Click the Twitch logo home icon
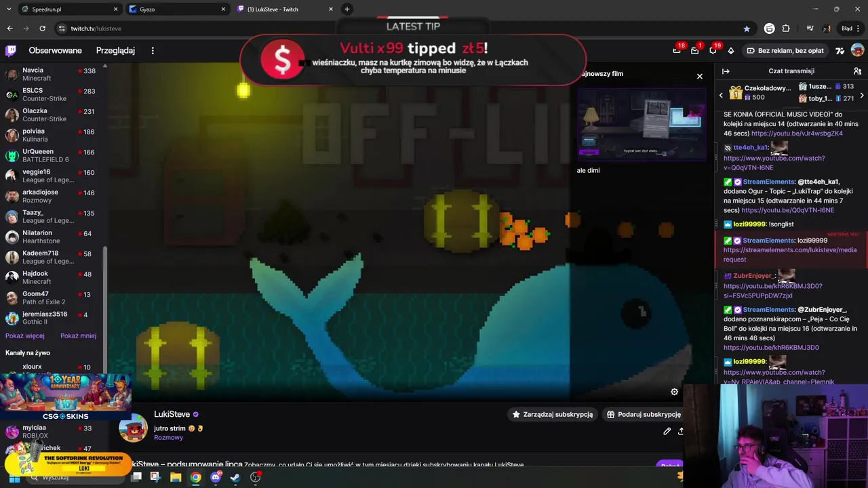The height and width of the screenshot is (488, 868). point(11,50)
